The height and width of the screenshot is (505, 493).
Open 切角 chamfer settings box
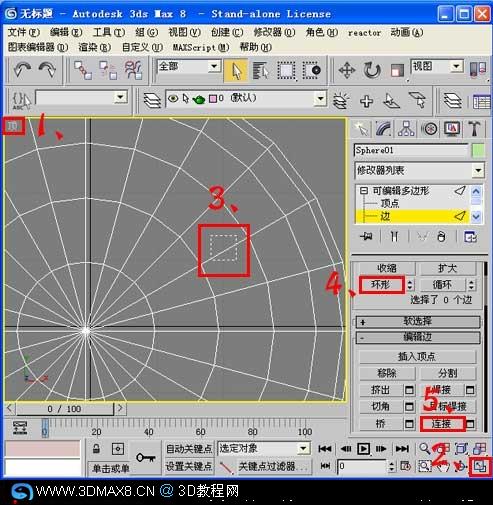coord(409,407)
